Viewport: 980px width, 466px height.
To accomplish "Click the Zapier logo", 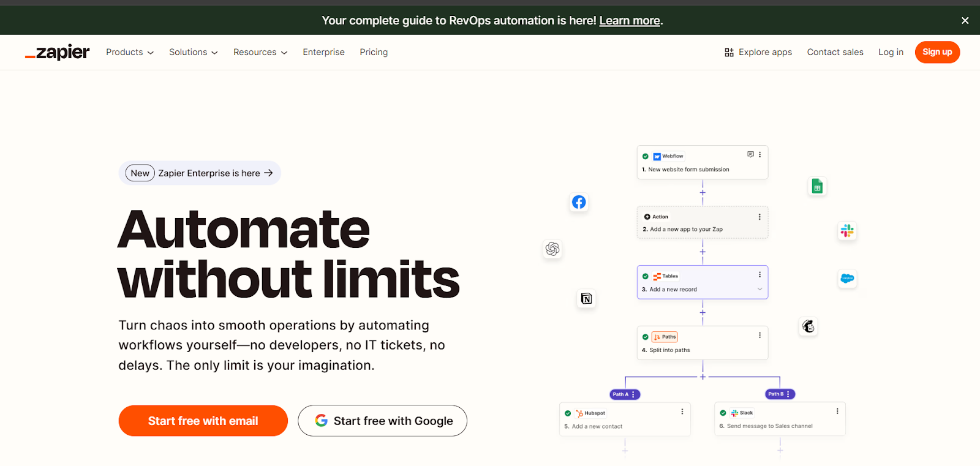I will click(x=57, y=53).
